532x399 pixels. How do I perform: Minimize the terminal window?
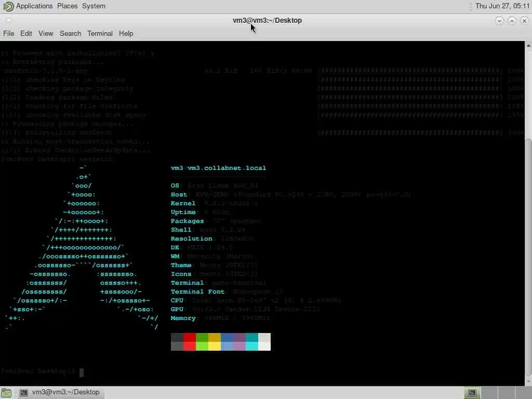499,21
